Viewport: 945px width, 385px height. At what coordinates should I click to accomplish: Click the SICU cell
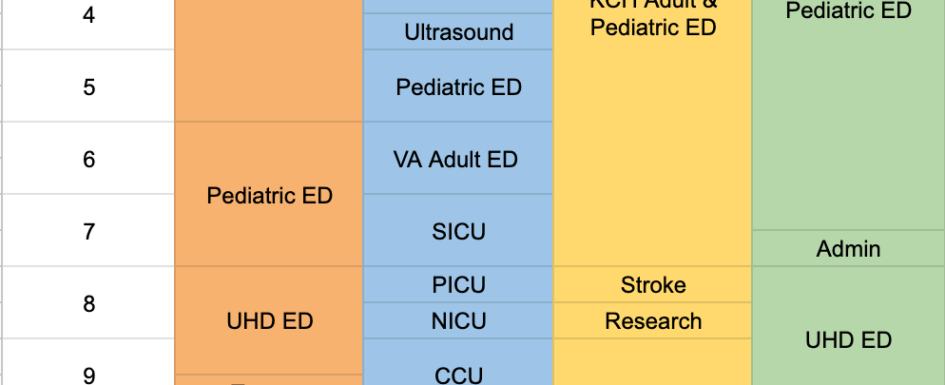pyautogui.click(x=458, y=230)
